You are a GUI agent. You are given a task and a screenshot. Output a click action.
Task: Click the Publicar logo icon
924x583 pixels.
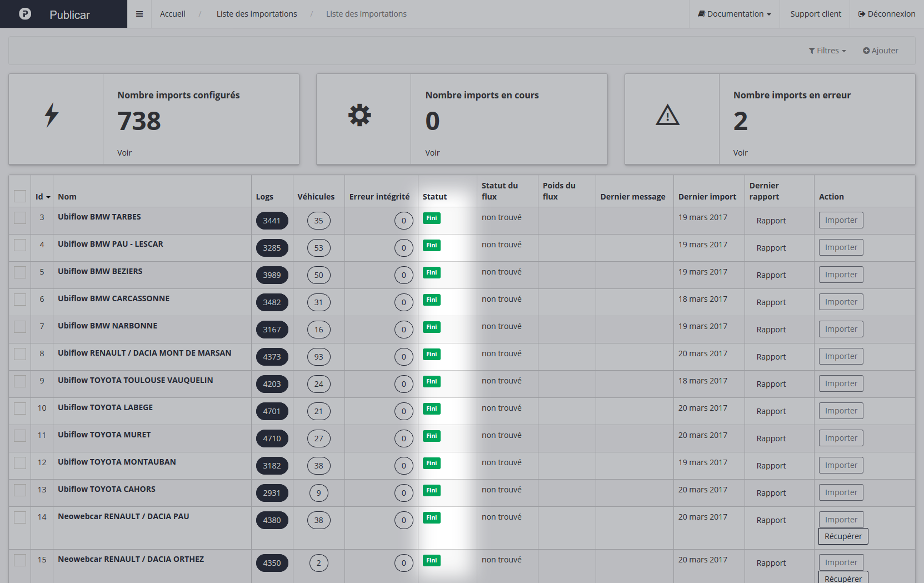(25, 14)
